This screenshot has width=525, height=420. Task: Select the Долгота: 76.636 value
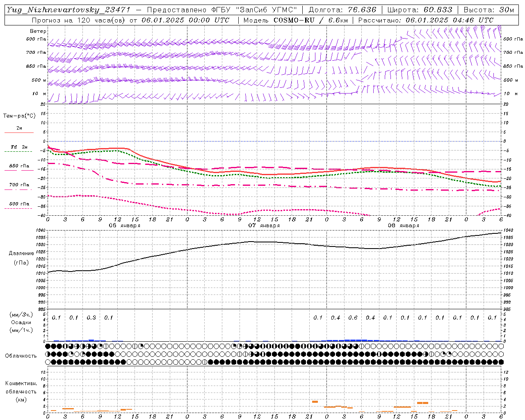(342, 10)
